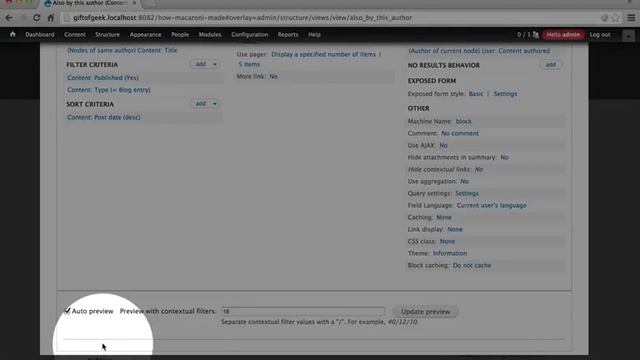The image size is (640, 360).
Task: Click Display a specified number of items link
Action: (323, 54)
